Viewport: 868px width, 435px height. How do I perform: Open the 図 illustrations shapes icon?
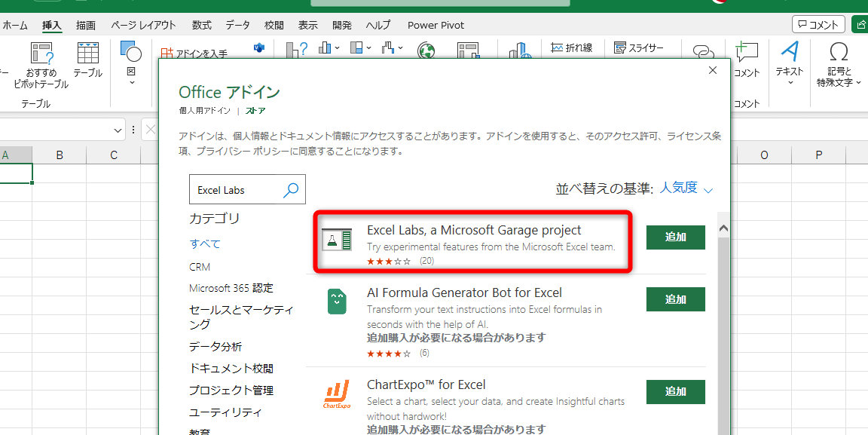(x=131, y=51)
